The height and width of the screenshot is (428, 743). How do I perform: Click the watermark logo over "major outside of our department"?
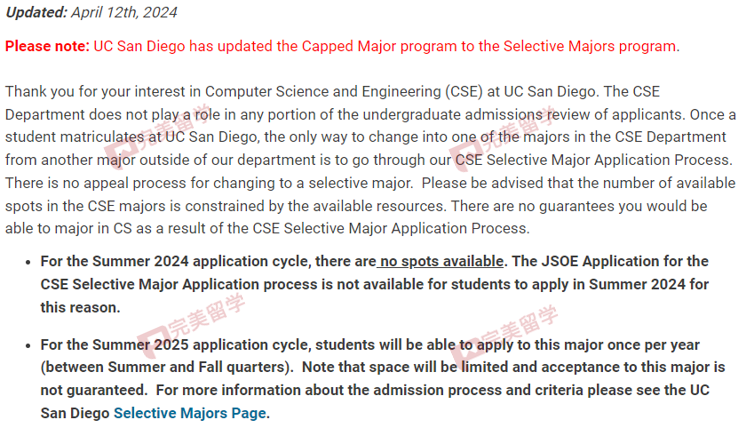click(x=120, y=156)
